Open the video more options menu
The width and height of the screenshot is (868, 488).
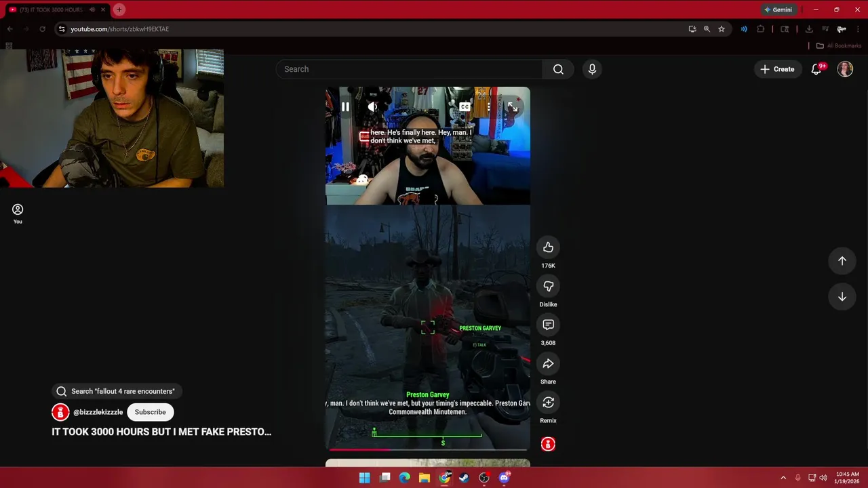pos(488,106)
